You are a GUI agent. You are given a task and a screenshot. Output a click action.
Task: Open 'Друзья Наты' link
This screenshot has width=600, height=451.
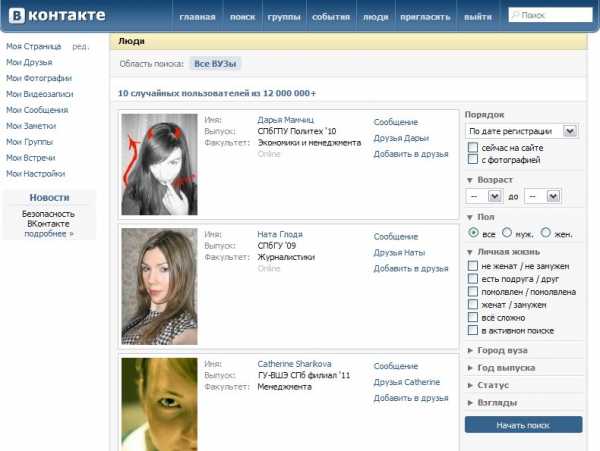click(x=399, y=252)
